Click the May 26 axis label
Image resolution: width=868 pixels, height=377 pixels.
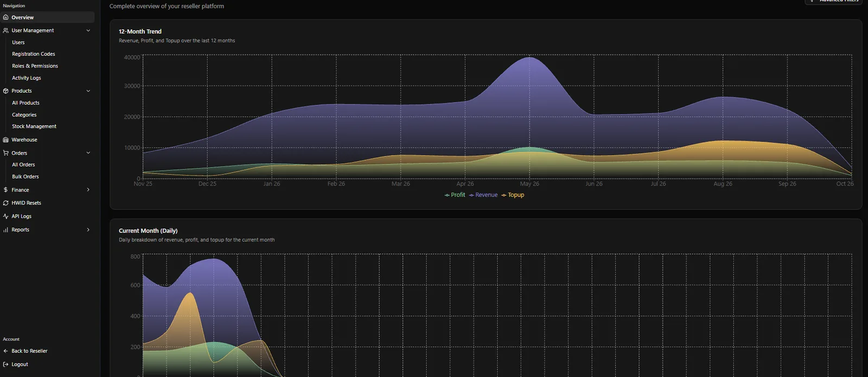coord(529,184)
